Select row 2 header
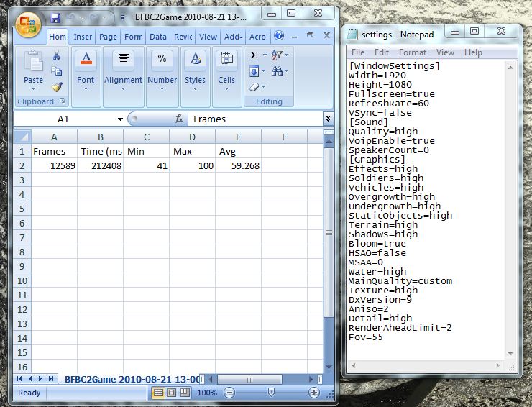This screenshot has height=407, width=532. (x=22, y=165)
